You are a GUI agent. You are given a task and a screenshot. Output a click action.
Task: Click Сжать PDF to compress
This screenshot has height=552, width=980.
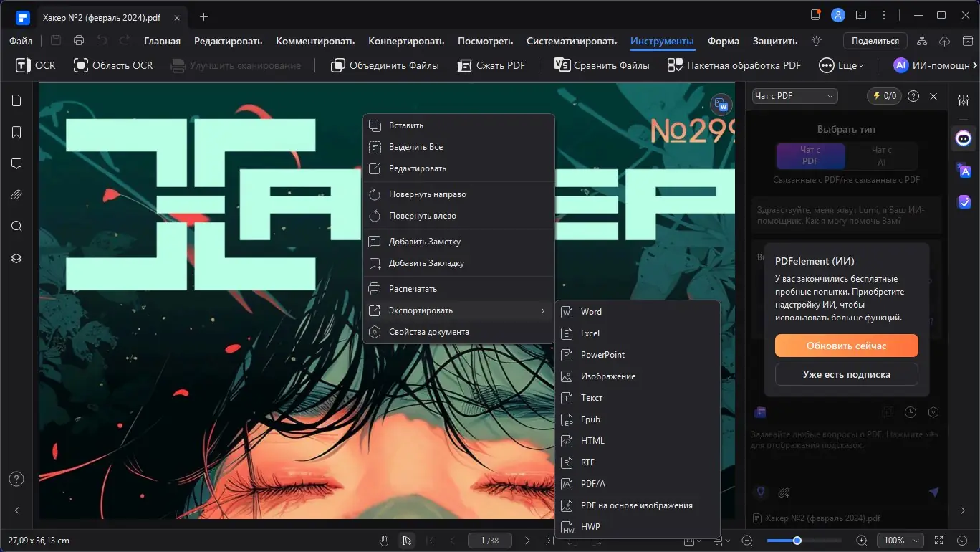[x=491, y=65]
